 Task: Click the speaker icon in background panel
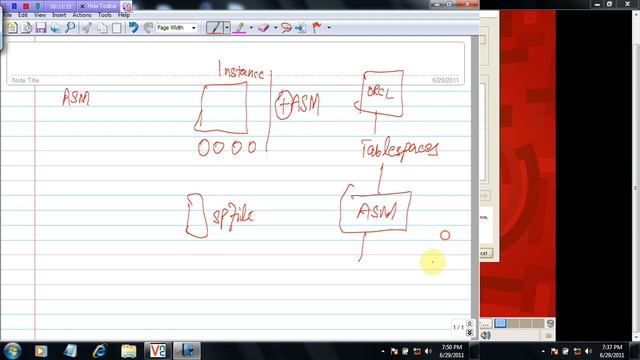pos(486,335)
